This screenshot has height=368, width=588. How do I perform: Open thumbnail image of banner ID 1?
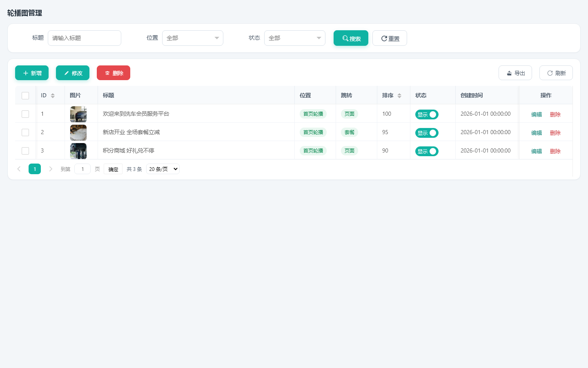78,114
